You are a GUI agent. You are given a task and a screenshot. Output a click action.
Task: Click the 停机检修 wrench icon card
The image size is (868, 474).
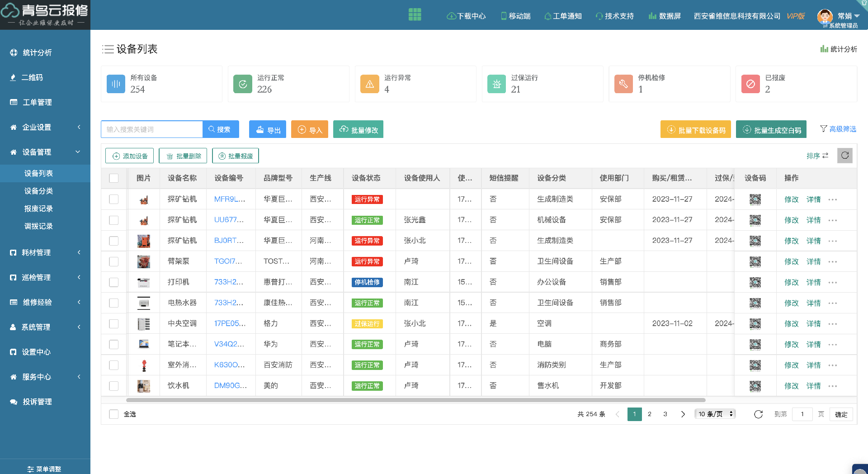tap(623, 84)
